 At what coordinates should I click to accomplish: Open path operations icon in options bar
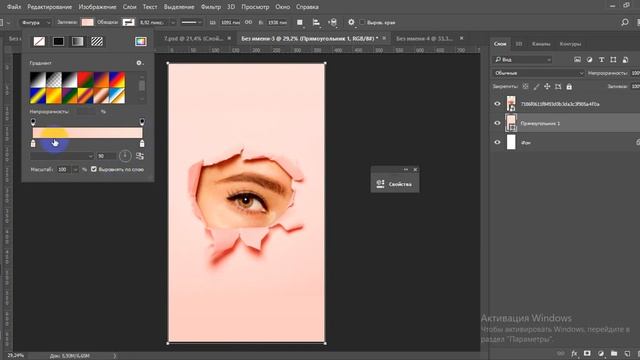pyautogui.click(x=300, y=22)
